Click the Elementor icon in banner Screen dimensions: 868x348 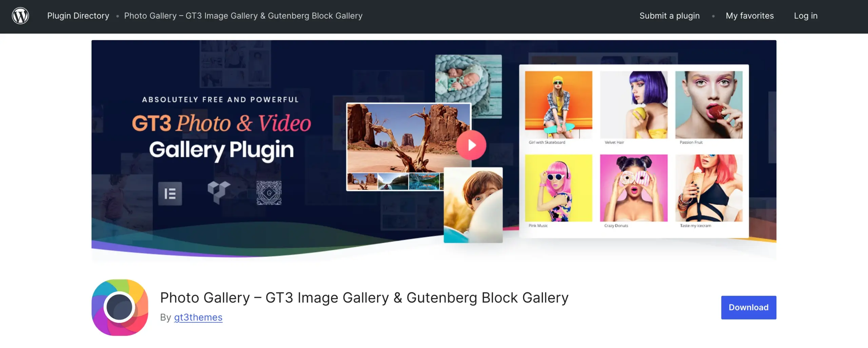(170, 193)
